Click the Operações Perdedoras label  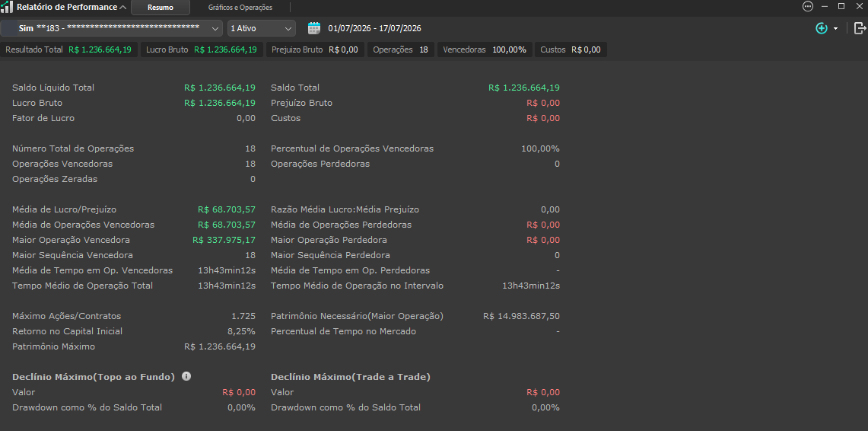pyautogui.click(x=320, y=164)
